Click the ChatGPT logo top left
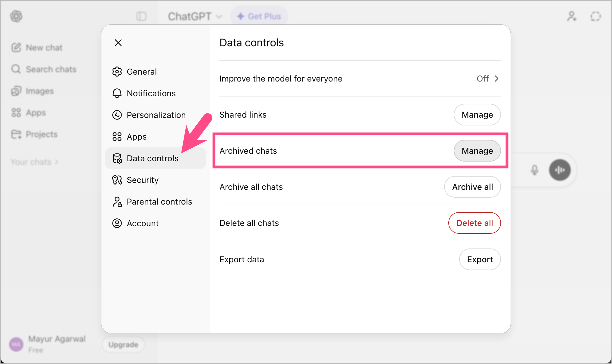Screen dimensions: 612x364 click(16, 16)
